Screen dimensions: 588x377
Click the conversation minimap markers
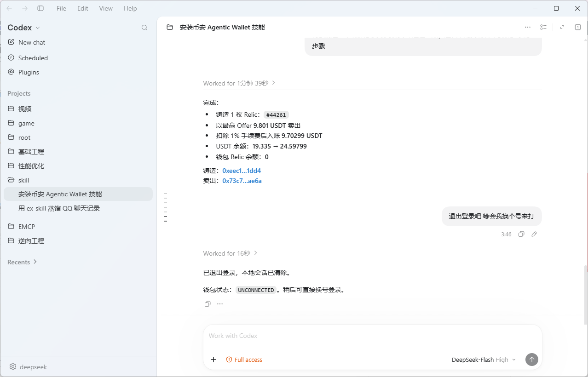[166, 207]
